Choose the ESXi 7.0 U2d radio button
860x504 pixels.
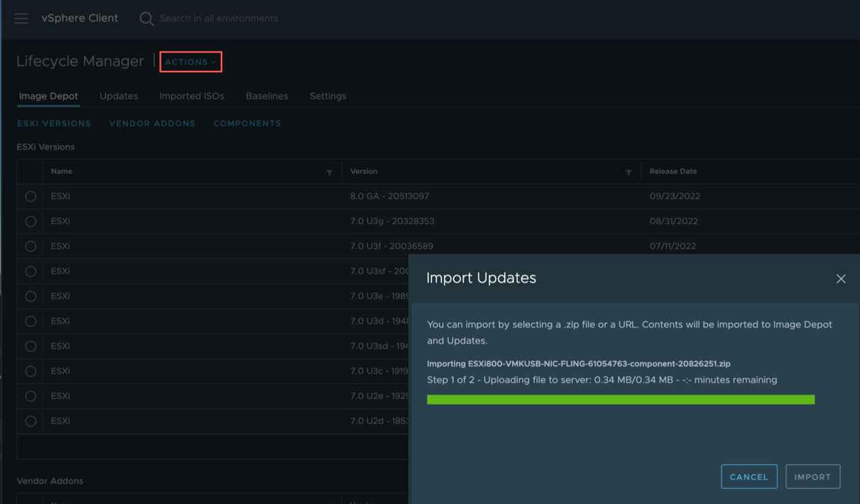30,421
